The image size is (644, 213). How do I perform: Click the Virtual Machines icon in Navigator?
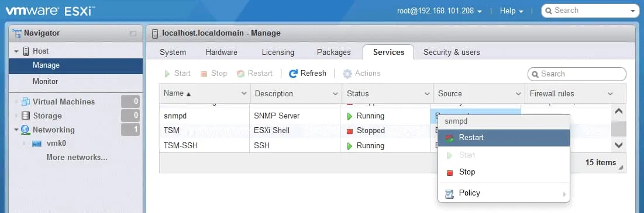coord(26,102)
